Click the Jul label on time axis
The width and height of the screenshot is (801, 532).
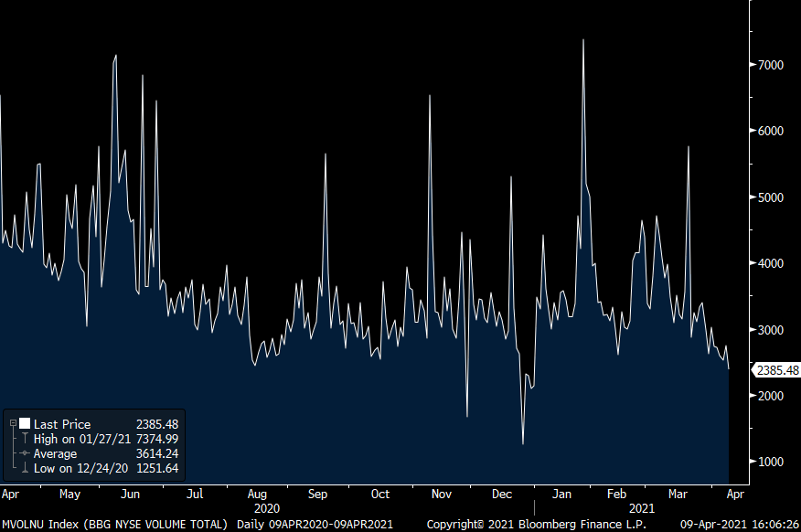[195, 495]
